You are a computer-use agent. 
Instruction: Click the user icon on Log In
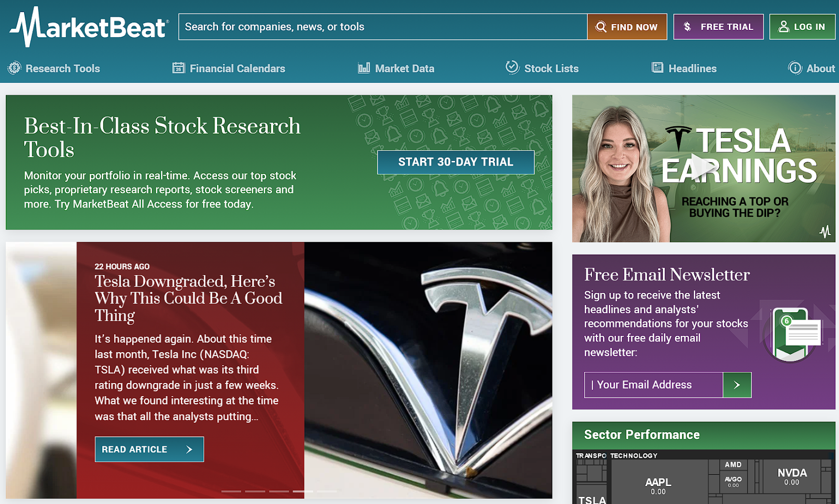click(x=783, y=27)
